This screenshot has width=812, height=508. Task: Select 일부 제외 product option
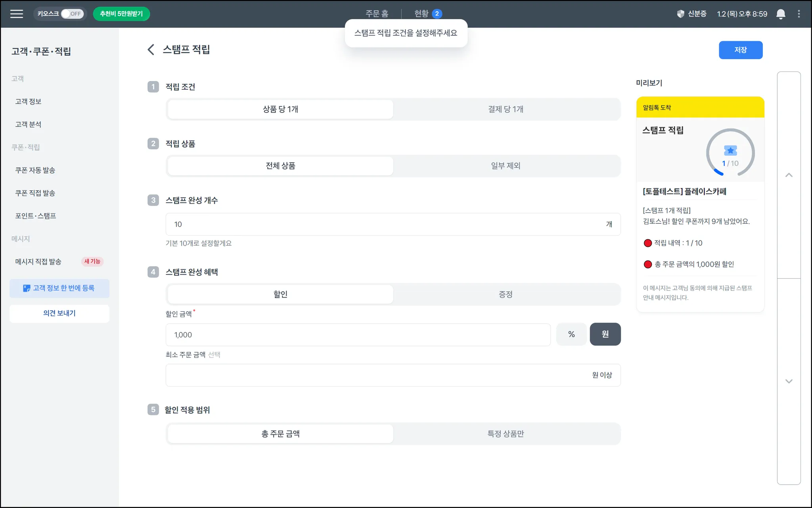pos(506,166)
